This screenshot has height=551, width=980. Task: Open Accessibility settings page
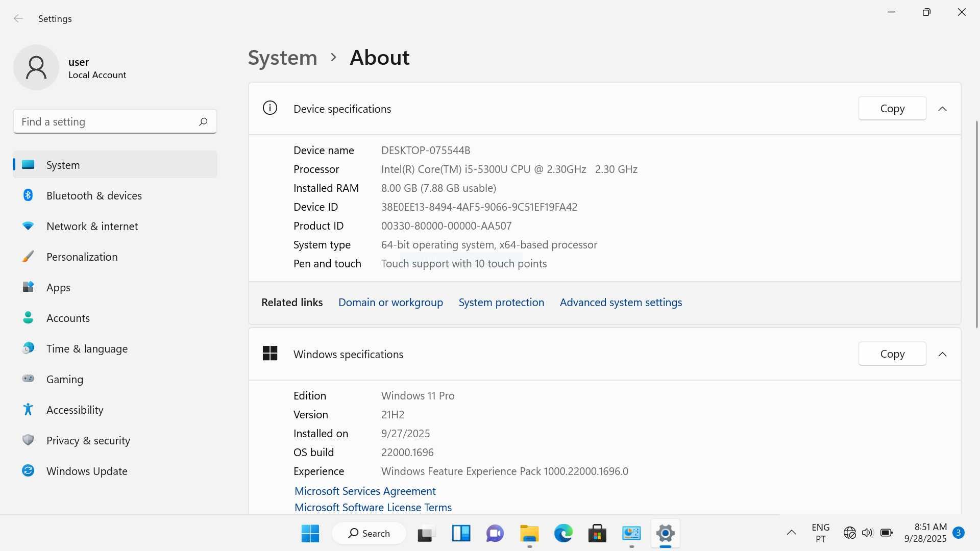click(115, 410)
